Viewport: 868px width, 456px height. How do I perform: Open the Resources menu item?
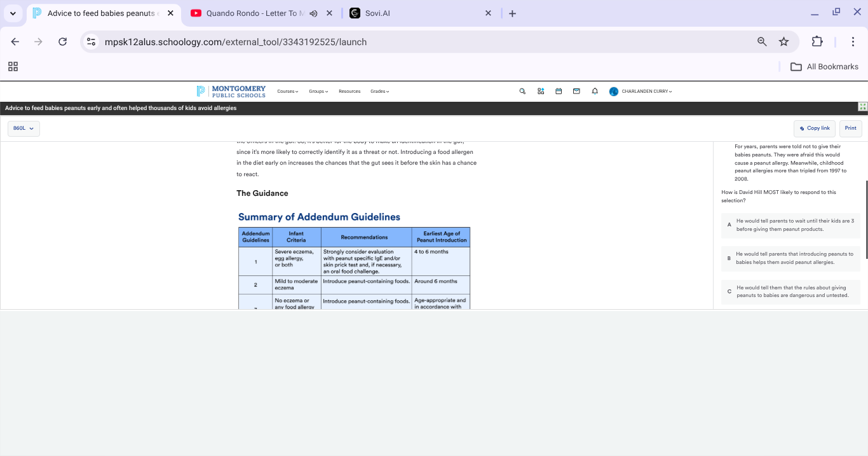[x=349, y=92]
